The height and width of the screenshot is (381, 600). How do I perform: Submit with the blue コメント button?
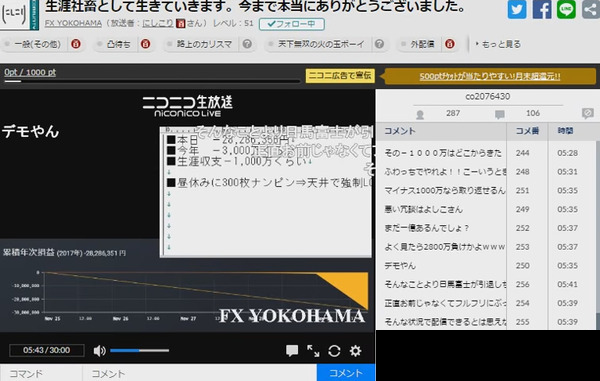click(346, 373)
